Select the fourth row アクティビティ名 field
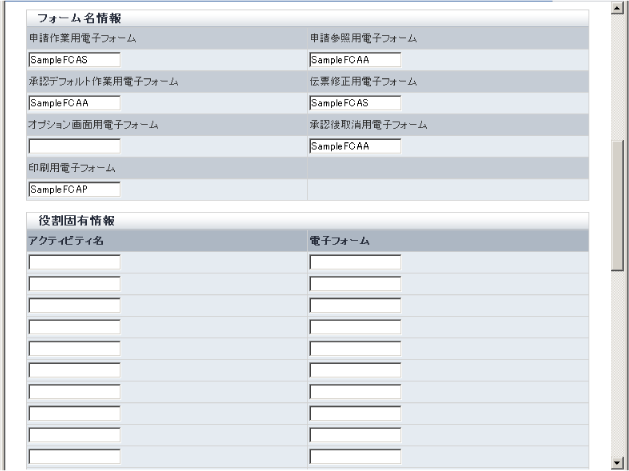Screen dimensions: 629x471 74,327
